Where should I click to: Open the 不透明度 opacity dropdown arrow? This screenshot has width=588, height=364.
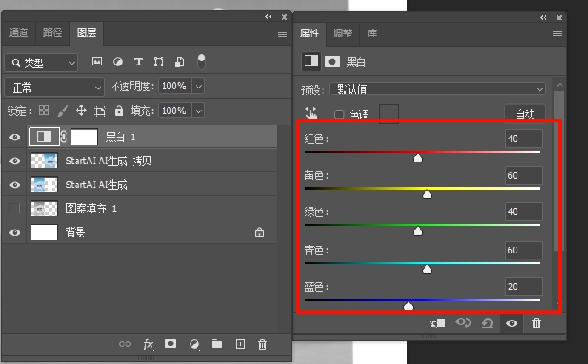point(198,87)
